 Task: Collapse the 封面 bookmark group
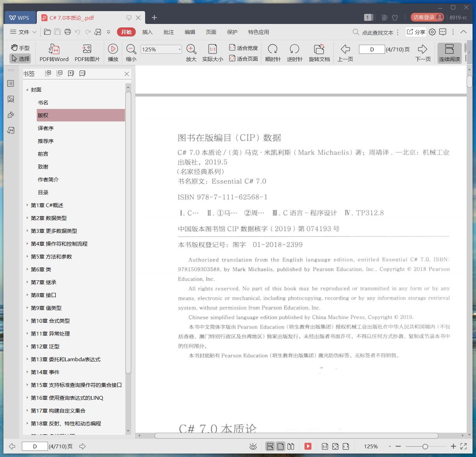(27, 90)
